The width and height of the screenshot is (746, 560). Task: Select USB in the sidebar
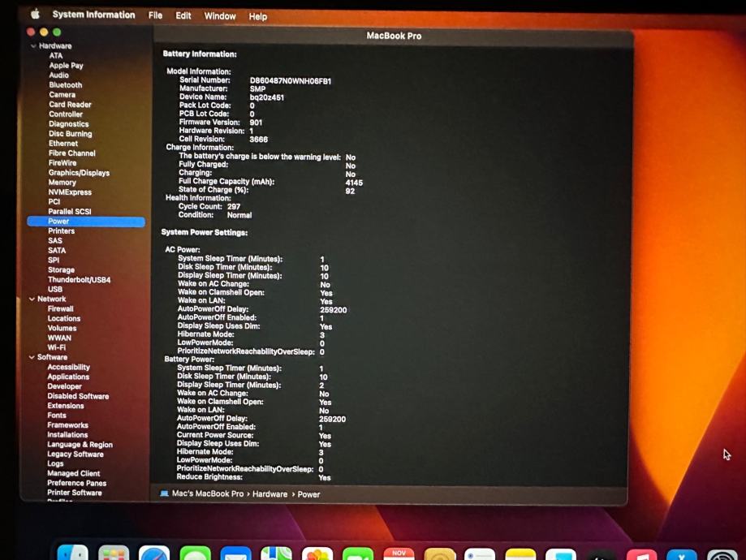tap(55, 289)
